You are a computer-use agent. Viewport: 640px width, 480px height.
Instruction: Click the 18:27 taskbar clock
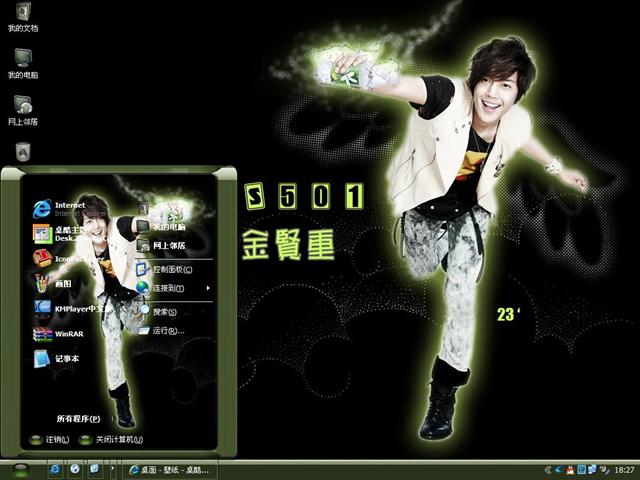pos(624,470)
